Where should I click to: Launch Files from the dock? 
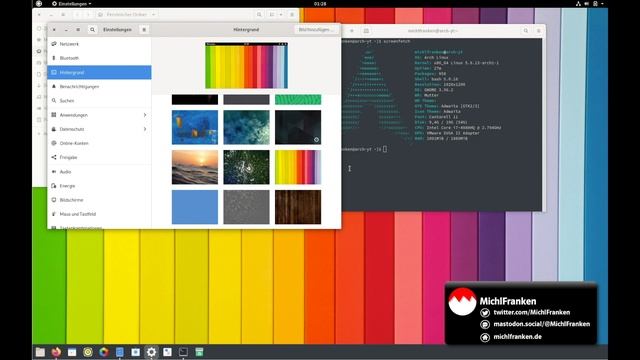tap(40, 352)
